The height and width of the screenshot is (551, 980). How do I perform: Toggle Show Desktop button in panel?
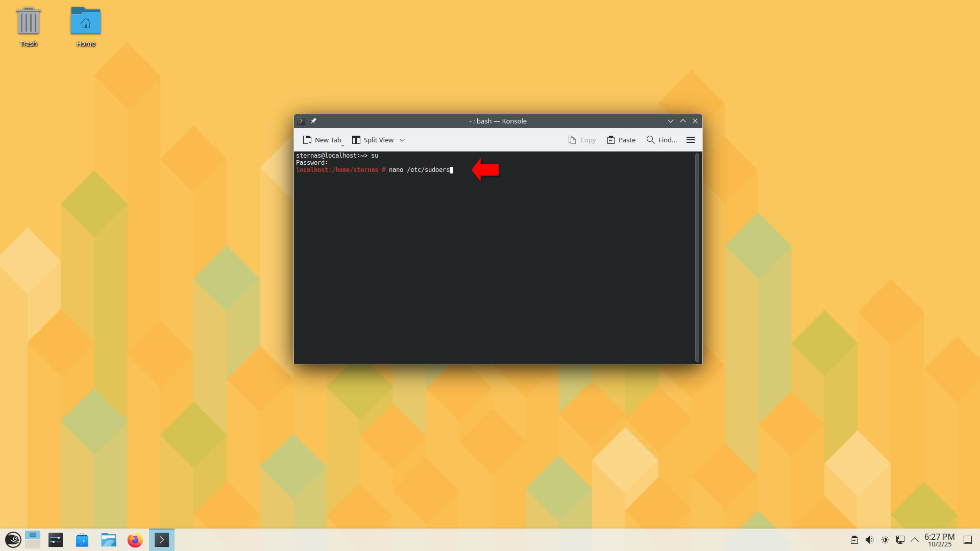[967, 540]
